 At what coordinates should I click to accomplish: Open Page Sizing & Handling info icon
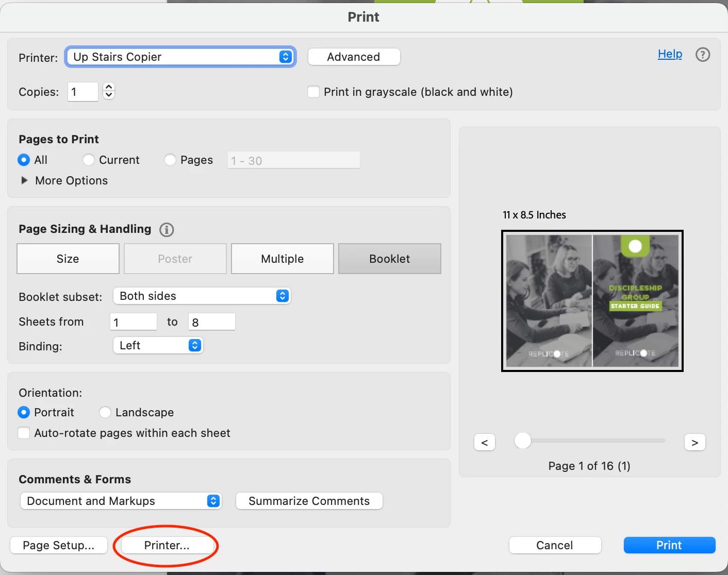[x=167, y=230]
